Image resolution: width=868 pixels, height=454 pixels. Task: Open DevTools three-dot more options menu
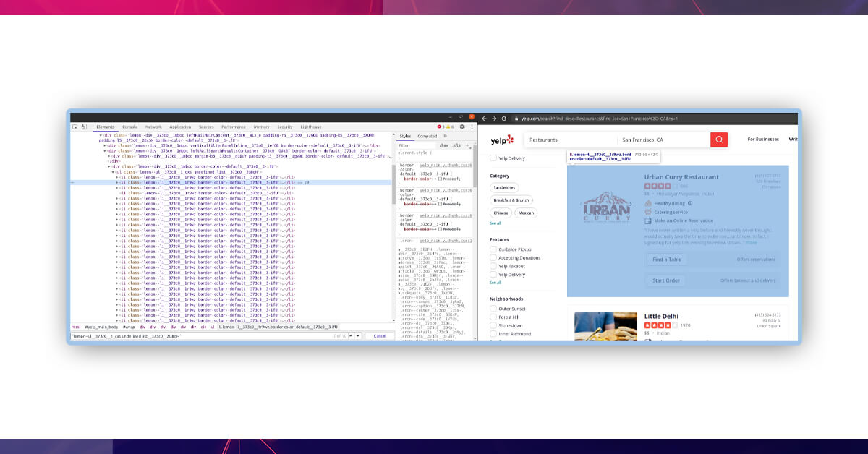pyautogui.click(x=470, y=127)
